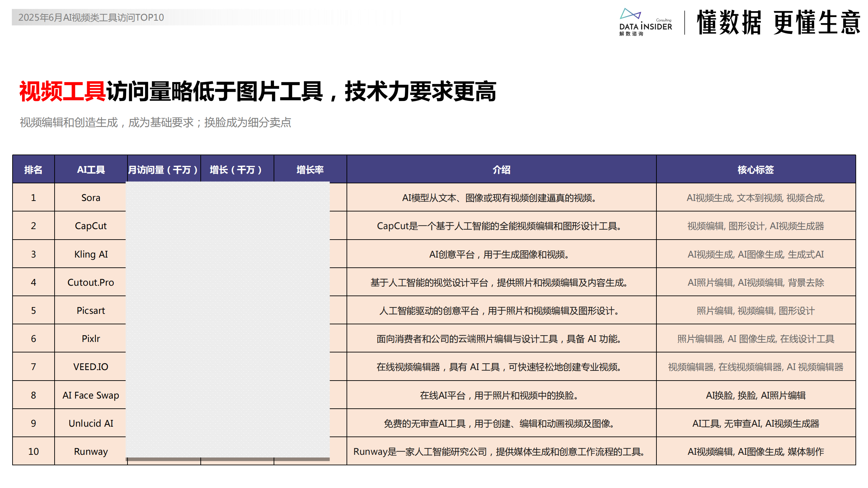Click rank number 3 cell
868x488 pixels.
click(33, 254)
